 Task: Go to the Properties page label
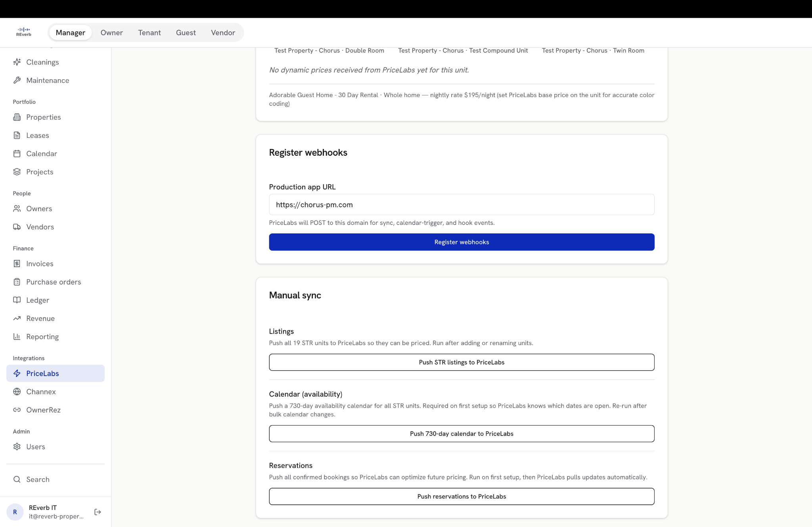tap(44, 117)
